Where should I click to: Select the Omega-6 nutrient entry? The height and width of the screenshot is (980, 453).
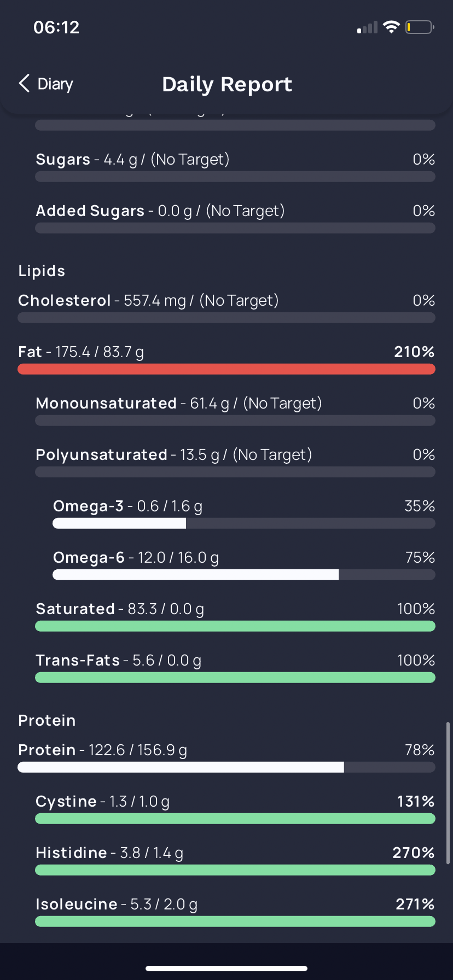pyautogui.click(x=244, y=565)
